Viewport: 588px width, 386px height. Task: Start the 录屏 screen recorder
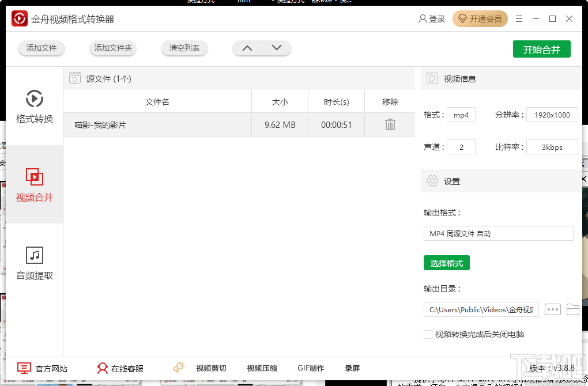pyautogui.click(x=352, y=368)
